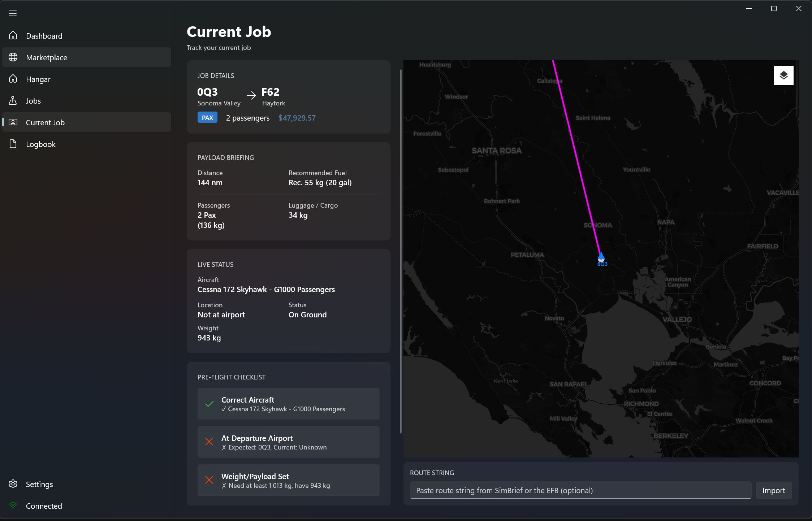Select the Correct Aircraft checklist item

288,404
